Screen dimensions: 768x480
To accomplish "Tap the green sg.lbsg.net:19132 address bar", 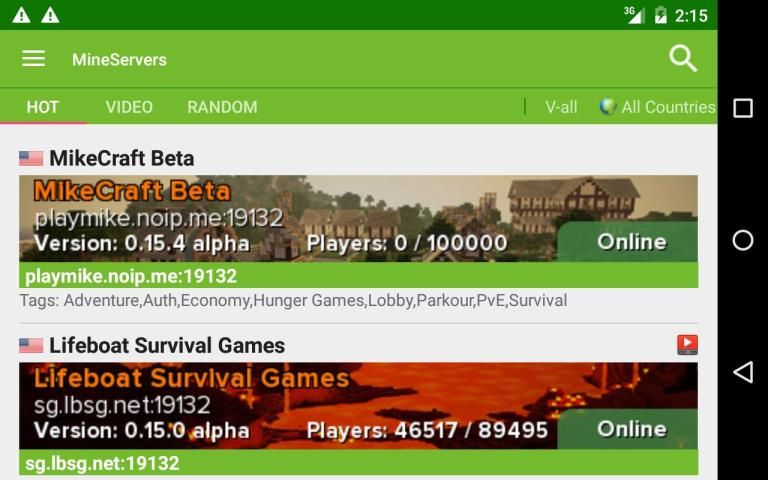I will click(359, 463).
